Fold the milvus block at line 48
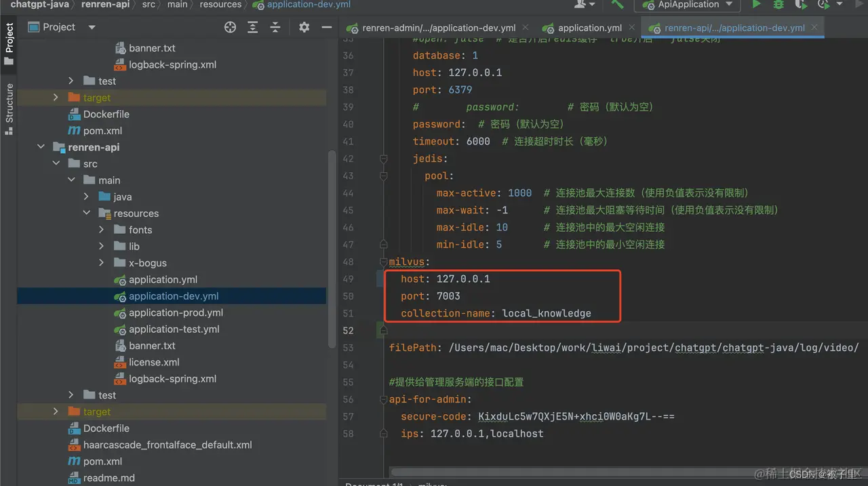868x486 pixels. [x=383, y=262]
